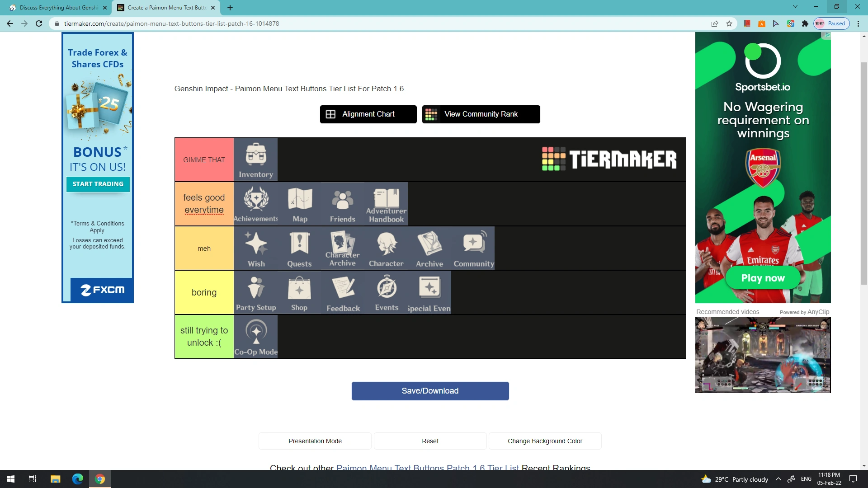Open Chrome extensions puzzle icon
Screen dimensions: 868x488
[805, 23]
